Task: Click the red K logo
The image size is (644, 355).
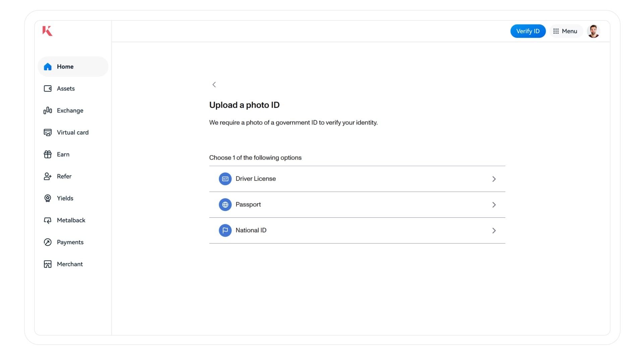Action: tap(47, 31)
